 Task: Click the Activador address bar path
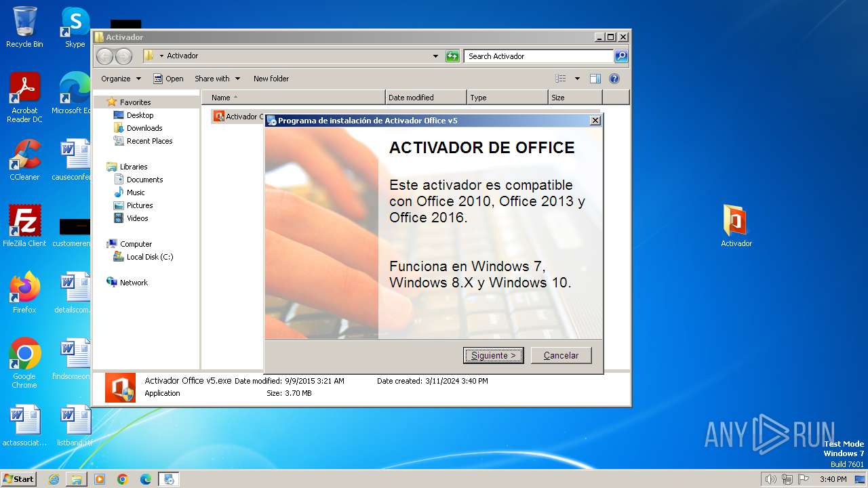tap(182, 56)
